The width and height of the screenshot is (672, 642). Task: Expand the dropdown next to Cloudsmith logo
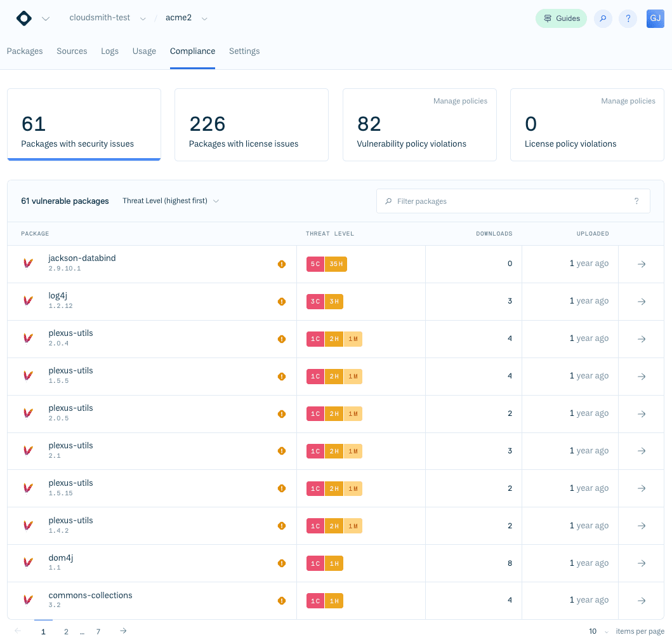46,18
